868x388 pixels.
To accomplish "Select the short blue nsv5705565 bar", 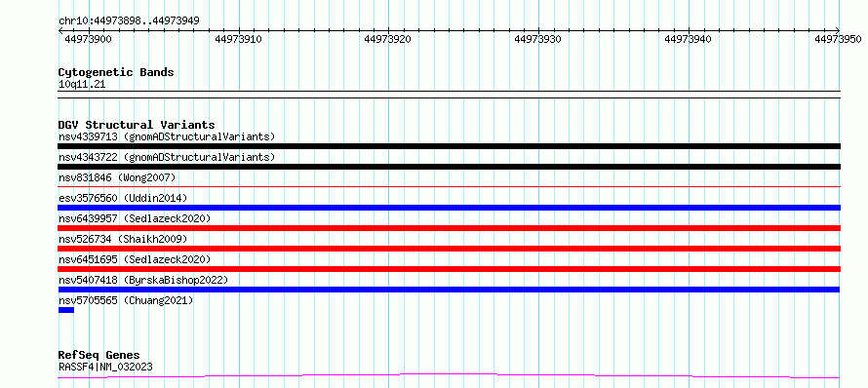I will click(x=66, y=310).
